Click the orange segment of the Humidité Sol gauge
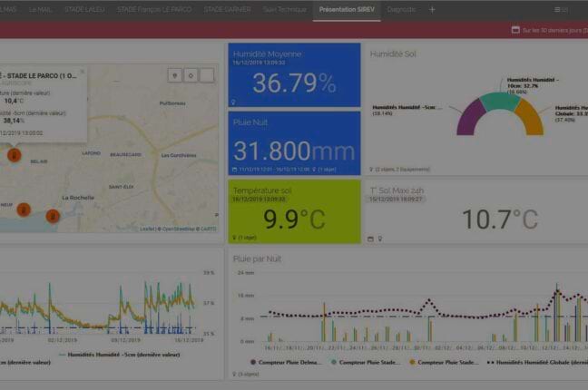This screenshot has width=588, height=390. click(x=531, y=116)
